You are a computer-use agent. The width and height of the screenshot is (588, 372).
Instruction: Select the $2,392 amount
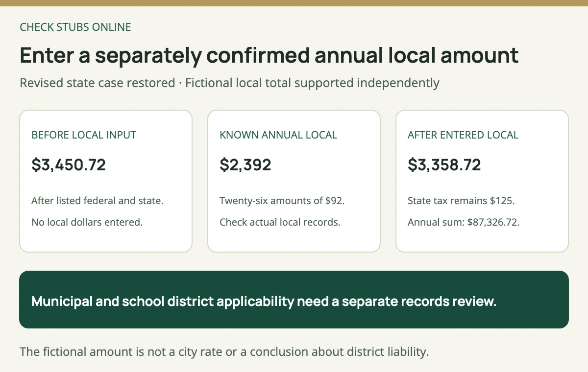pos(245,165)
